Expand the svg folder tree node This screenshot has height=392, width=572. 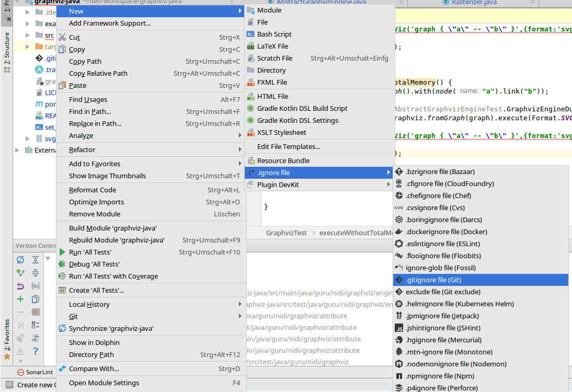coord(28,139)
